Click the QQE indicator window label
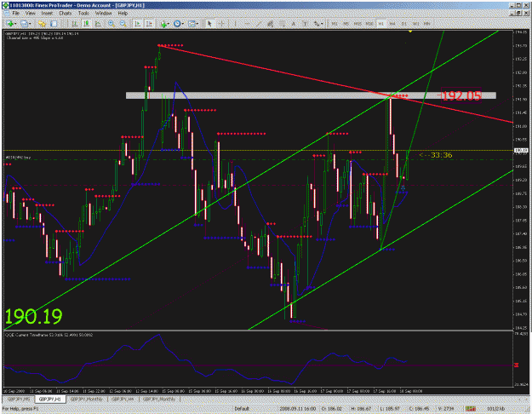 click(x=49, y=335)
